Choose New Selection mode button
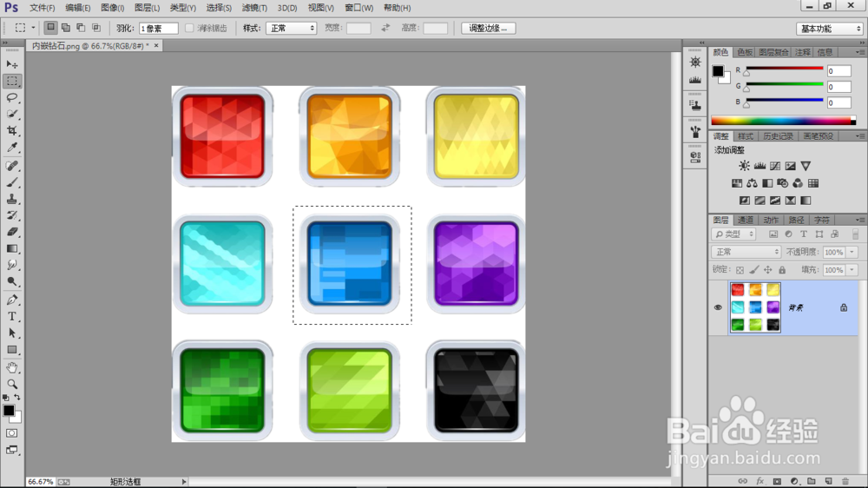Screen dimensions: 868x488 [x=50, y=27]
